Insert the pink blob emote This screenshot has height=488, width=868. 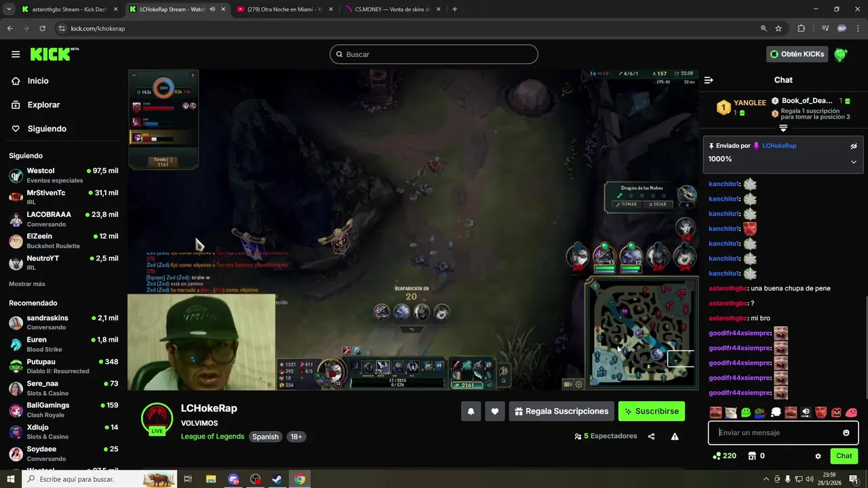coord(852,412)
